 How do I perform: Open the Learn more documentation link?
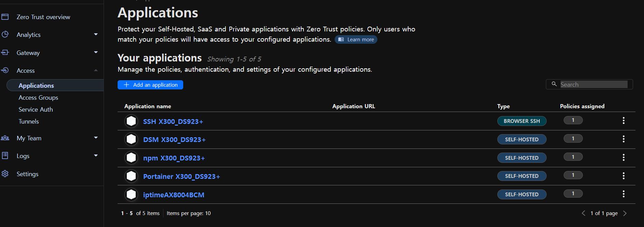tap(356, 40)
